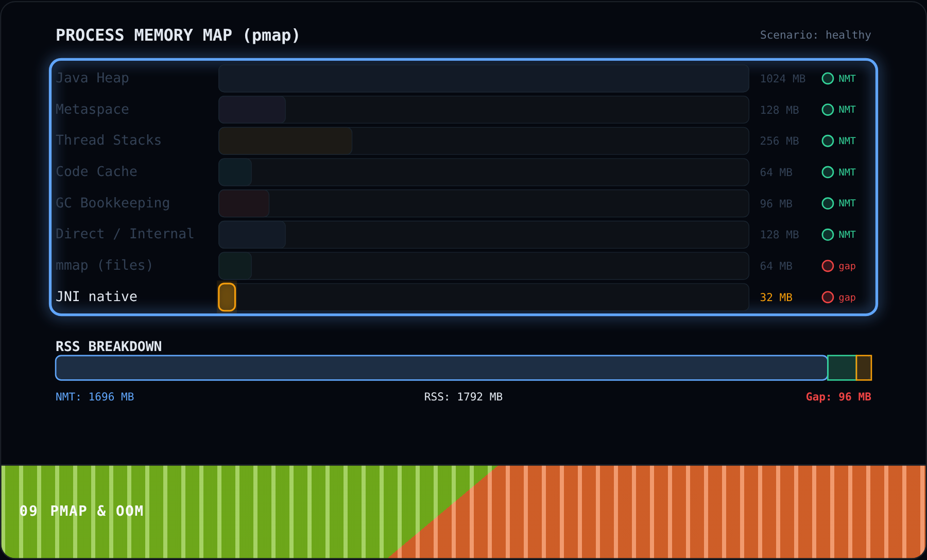Click the 128 MB value for Direct / Internal
927x560 pixels.
click(x=779, y=235)
